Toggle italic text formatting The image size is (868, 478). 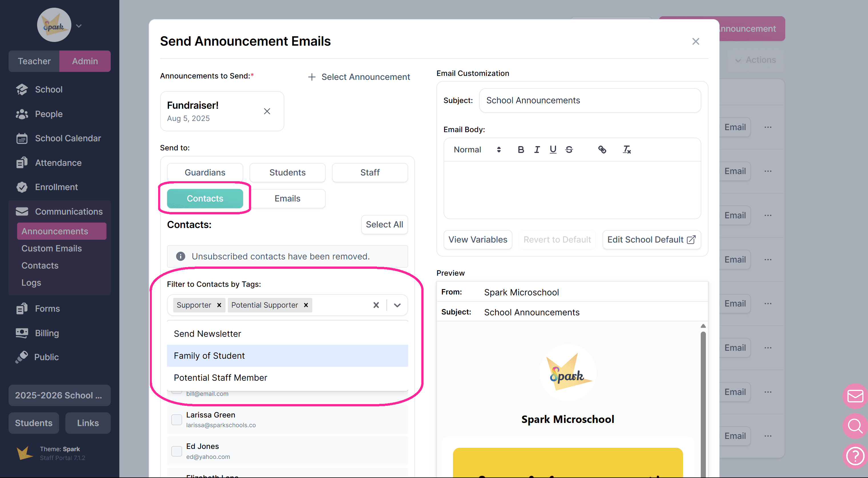[537, 150]
